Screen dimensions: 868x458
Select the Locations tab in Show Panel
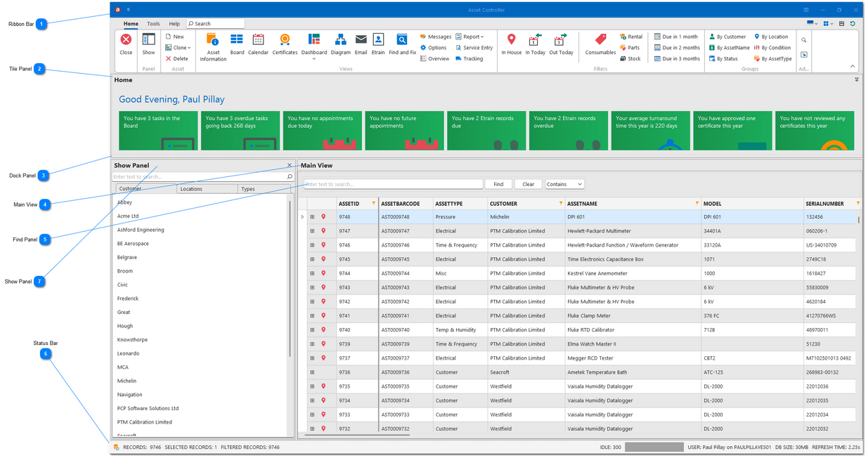click(206, 189)
